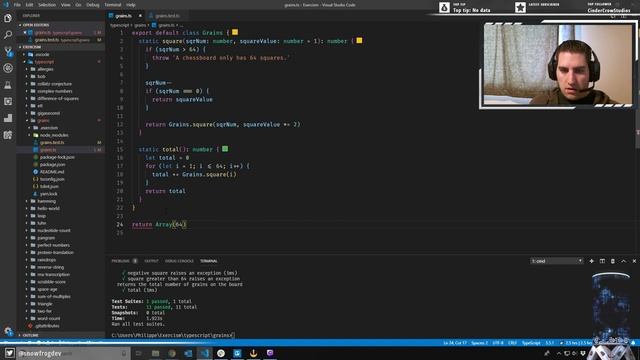Close the grains.ts editor tab
The height and width of the screenshot is (360, 640).
pos(140,16)
